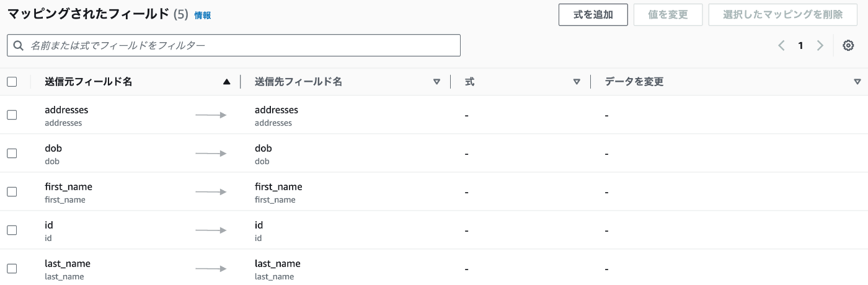This screenshot has width=868, height=285.
Task: Toggle the select-all header checkbox
Action: [x=12, y=81]
